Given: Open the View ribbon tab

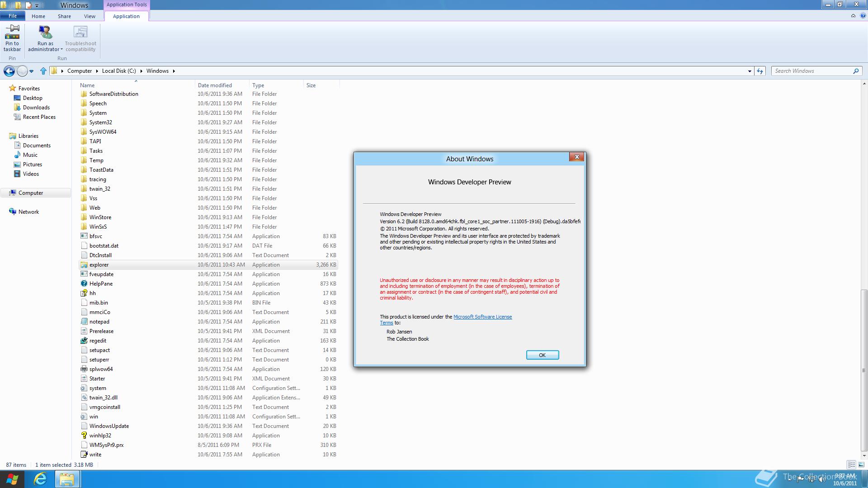Looking at the screenshot, I should [90, 16].
